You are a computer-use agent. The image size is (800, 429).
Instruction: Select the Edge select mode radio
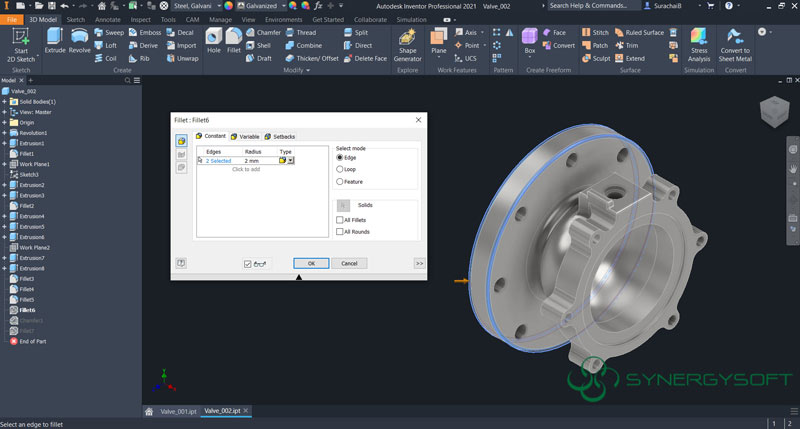click(x=339, y=158)
